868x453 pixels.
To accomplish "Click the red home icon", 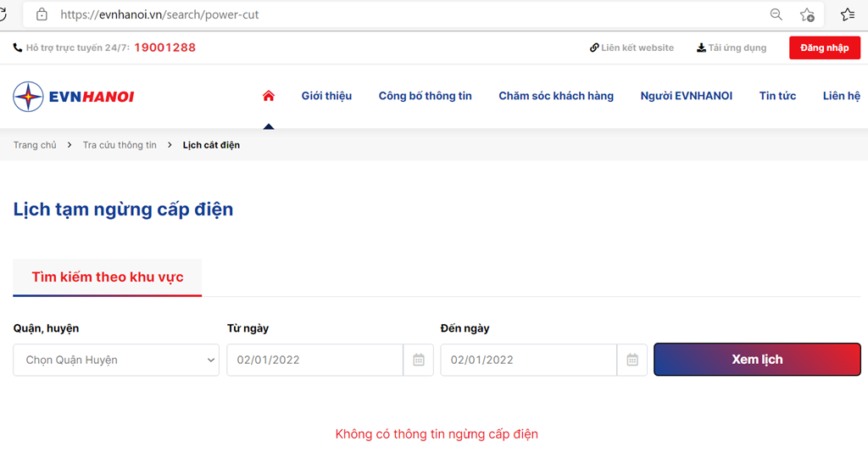I will [269, 96].
